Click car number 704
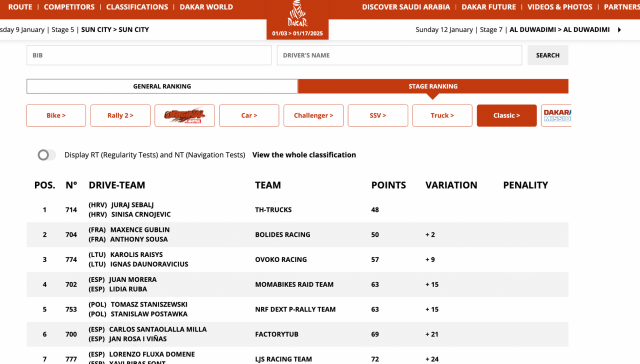This screenshot has width=640, height=364. (x=71, y=235)
